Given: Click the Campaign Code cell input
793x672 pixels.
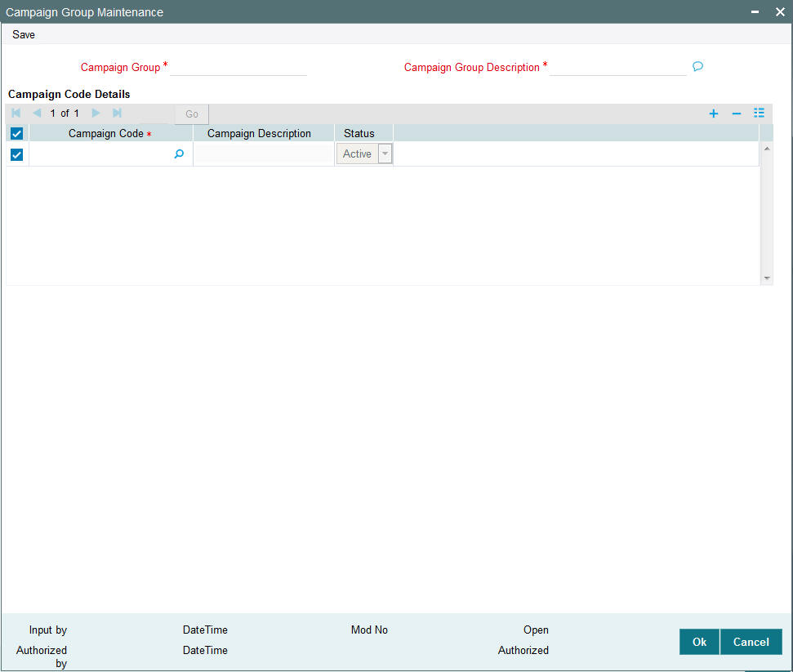Looking at the screenshot, I should 101,154.
